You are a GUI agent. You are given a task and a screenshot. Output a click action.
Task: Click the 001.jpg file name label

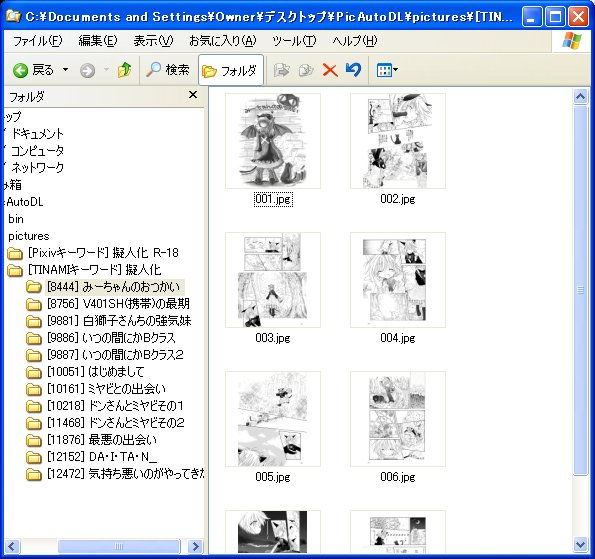[x=273, y=199]
